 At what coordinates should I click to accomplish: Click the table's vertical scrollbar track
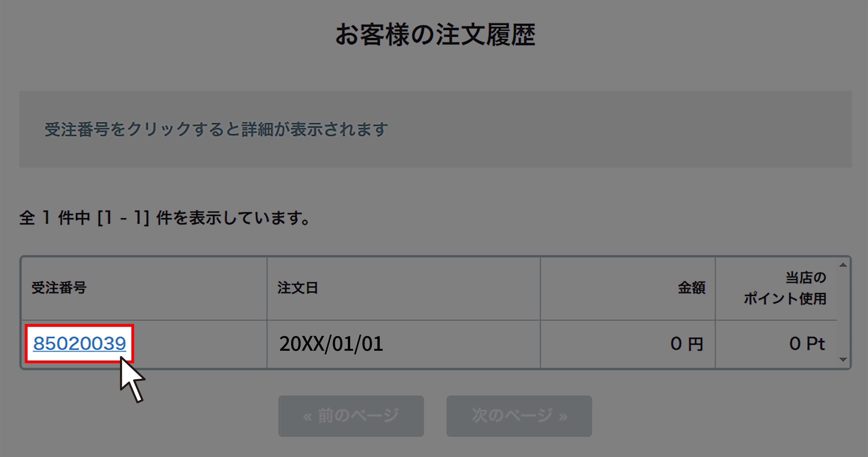click(x=843, y=313)
